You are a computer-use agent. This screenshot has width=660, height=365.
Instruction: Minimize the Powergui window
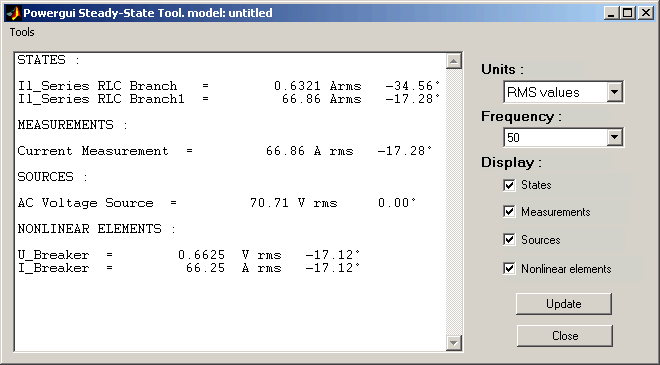coord(611,13)
